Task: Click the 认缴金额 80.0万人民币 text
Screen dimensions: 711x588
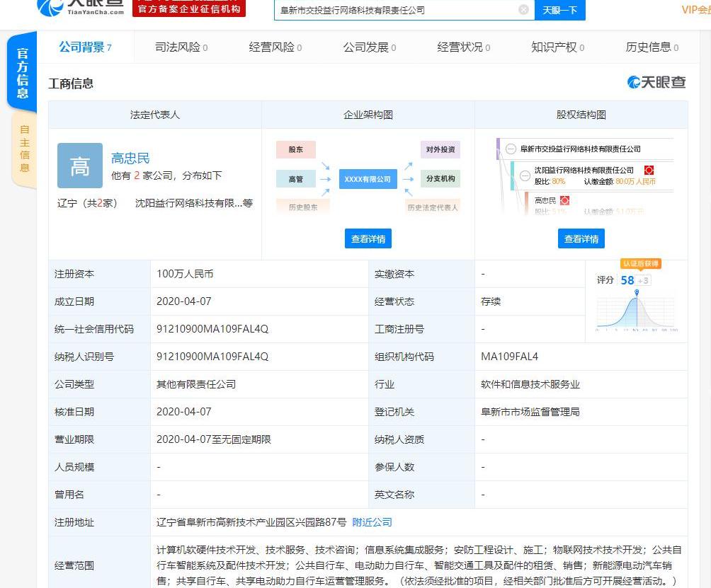Action: pyautogui.click(x=620, y=182)
